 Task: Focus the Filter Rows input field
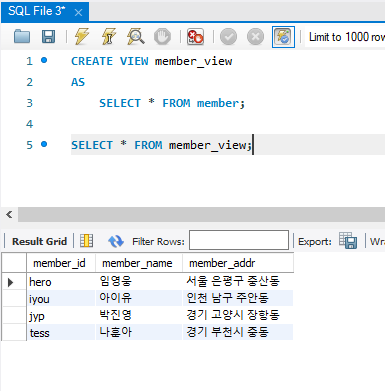click(x=239, y=240)
